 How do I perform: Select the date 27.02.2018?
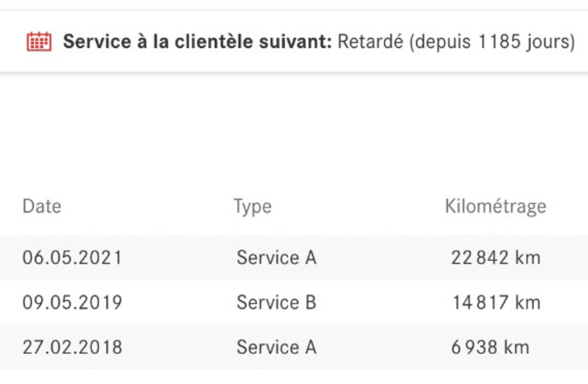(72, 347)
